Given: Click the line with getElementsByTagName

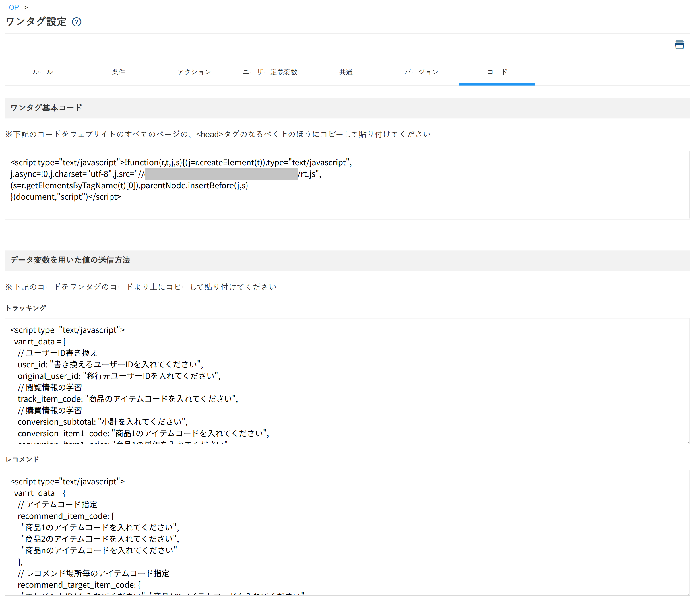Looking at the screenshot, I should point(129,185).
